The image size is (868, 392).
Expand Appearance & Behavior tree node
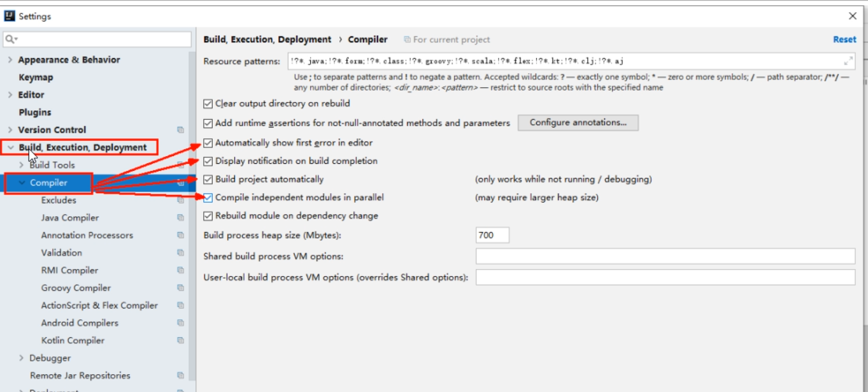pyautogui.click(x=10, y=60)
